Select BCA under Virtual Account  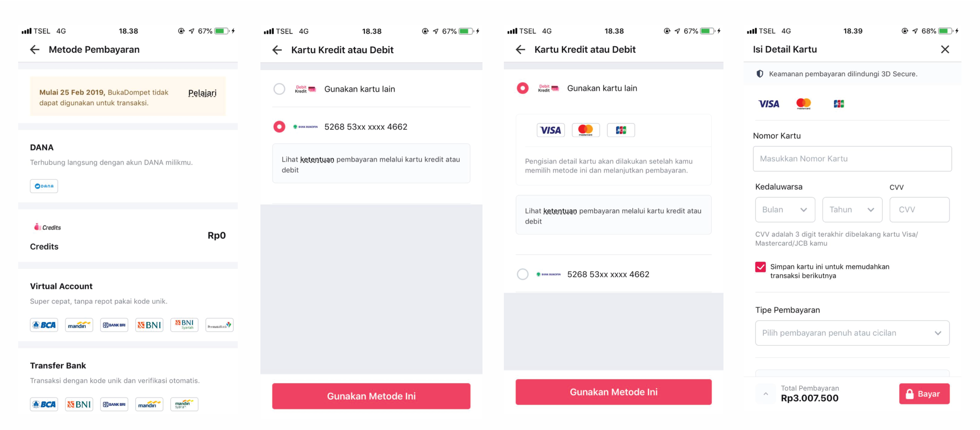44,325
